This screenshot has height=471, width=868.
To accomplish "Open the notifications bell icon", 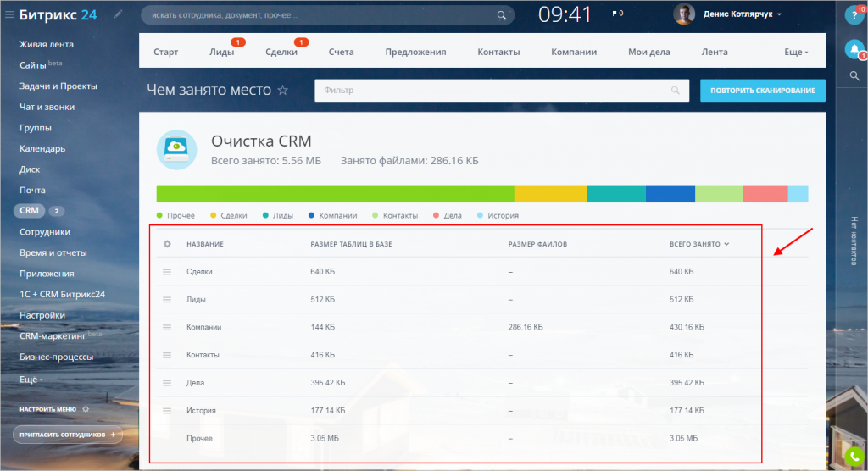I will click(x=854, y=50).
